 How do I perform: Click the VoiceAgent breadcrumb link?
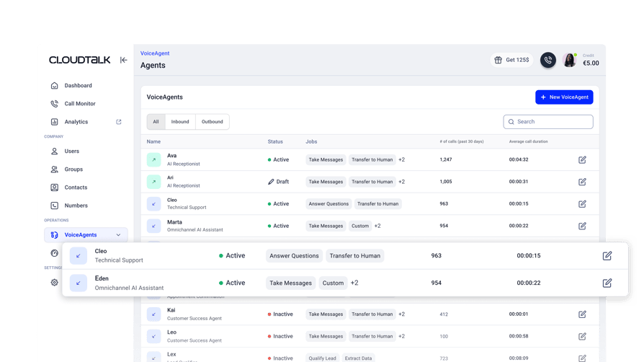point(155,53)
